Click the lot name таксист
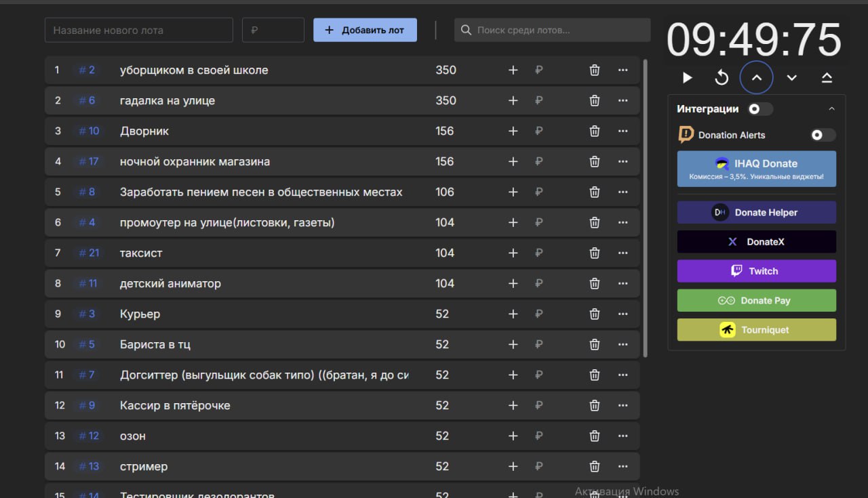The height and width of the screenshot is (498, 868). tap(141, 253)
